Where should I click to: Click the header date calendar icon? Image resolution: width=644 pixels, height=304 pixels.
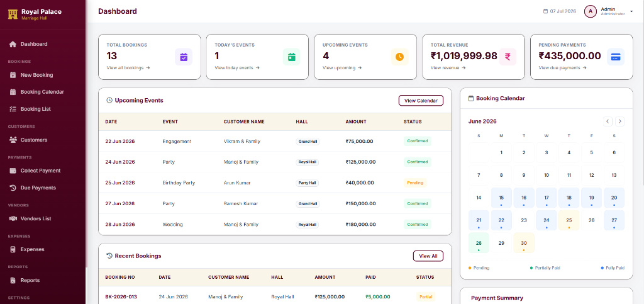coord(546,11)
